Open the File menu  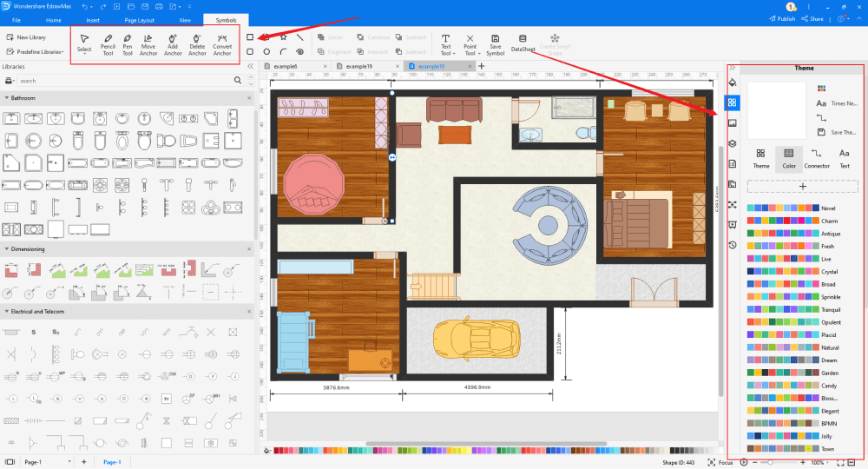(16, 20)
